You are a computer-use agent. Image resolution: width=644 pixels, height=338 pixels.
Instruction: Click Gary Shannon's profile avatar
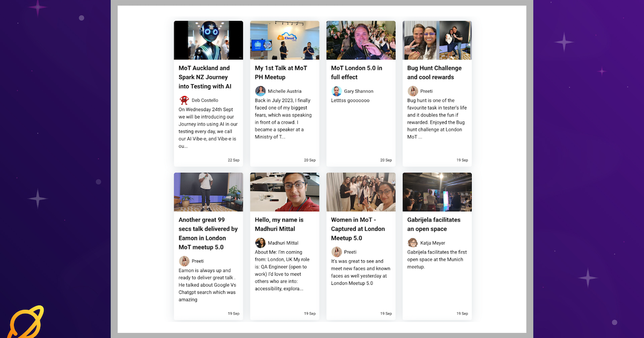(336, 91)
